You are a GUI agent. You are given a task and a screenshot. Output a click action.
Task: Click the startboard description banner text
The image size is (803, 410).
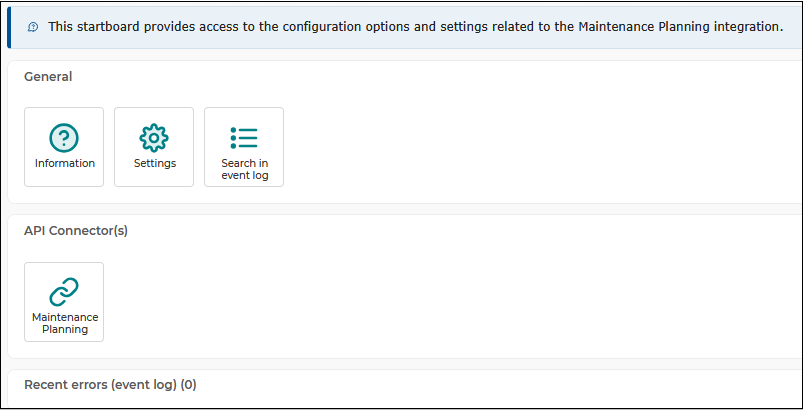tap(415, 27)
